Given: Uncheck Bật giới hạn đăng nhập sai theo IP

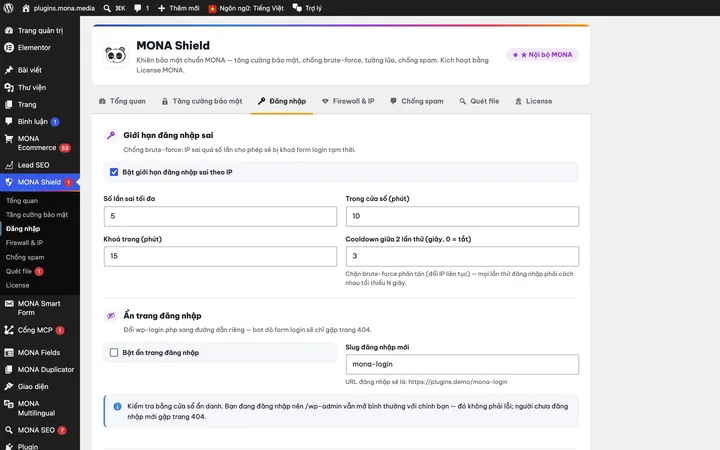Looking at the screenshot, I should point(114,172).
